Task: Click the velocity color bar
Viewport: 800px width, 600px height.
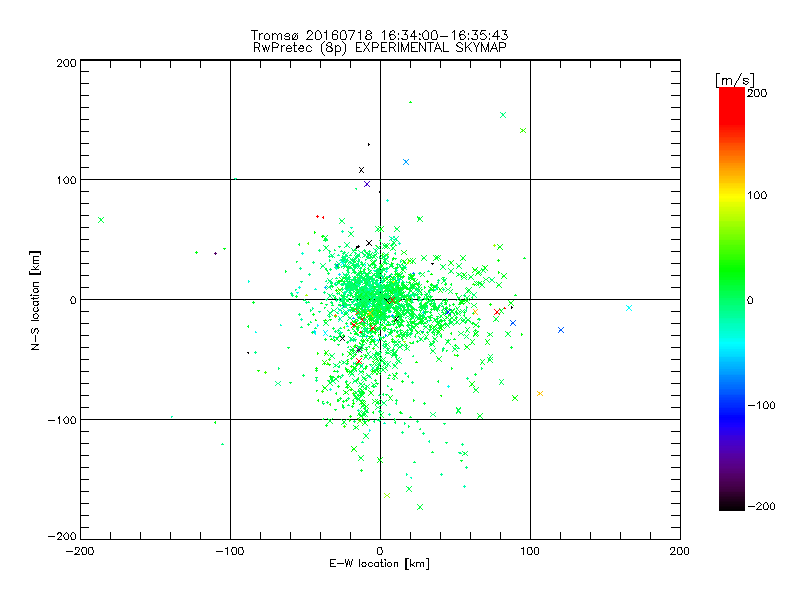Action: click(x=731, y=298)
